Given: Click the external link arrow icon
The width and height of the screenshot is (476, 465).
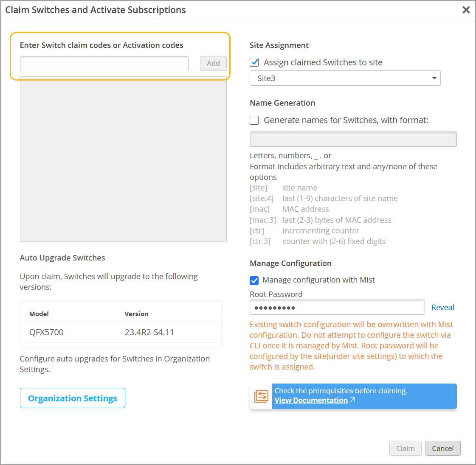Looking at the screenshot, I should pos(352,400).
